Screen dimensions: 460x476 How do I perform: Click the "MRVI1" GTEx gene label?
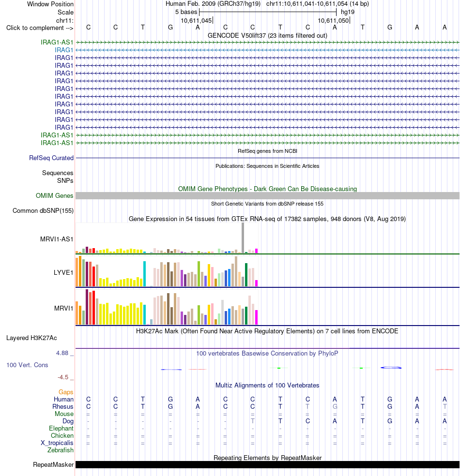point(63,309)
